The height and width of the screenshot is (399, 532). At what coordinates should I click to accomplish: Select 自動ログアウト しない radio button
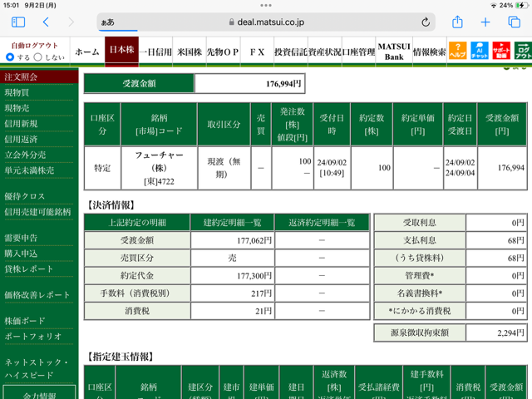point(38,57)
